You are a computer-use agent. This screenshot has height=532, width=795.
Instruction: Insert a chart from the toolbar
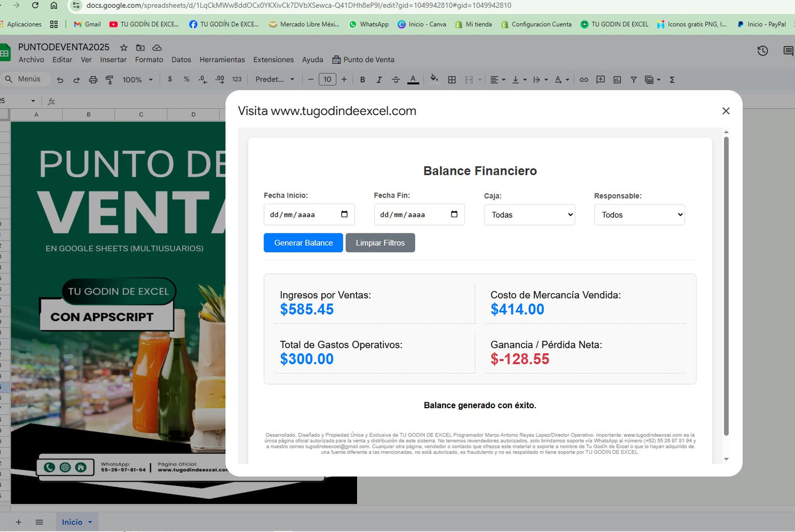tap(617, 79)
